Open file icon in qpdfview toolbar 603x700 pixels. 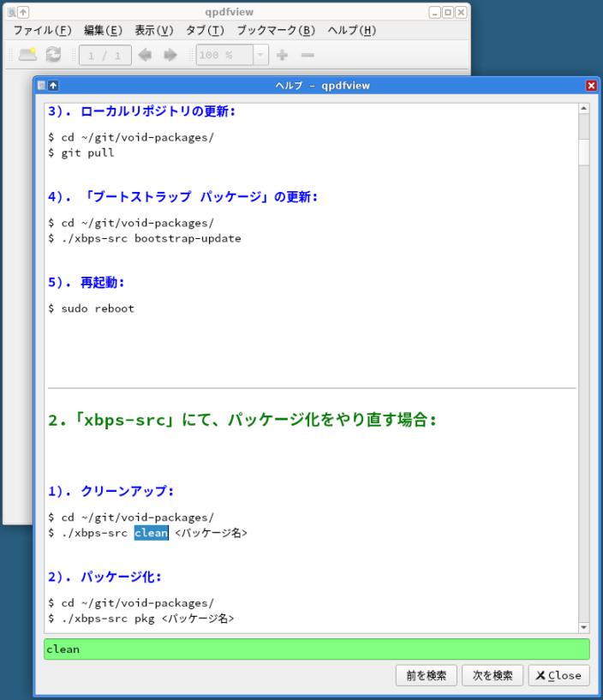pyautogui.click(x=27, y=55)
